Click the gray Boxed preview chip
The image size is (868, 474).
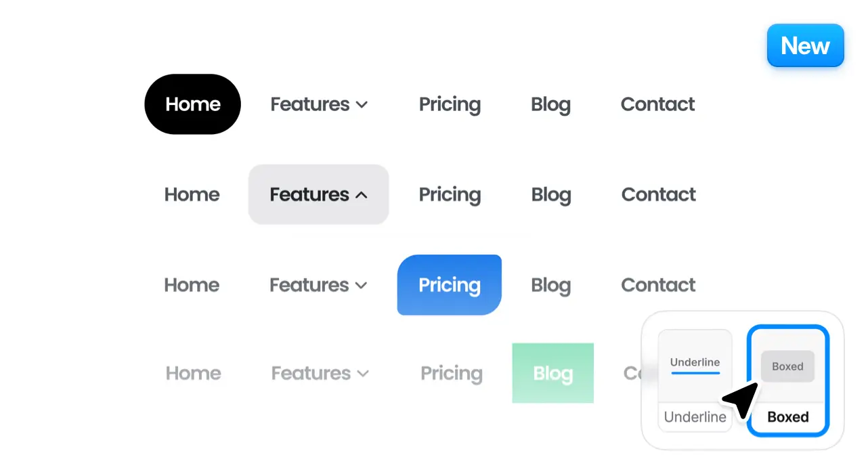tap(787, 366)
